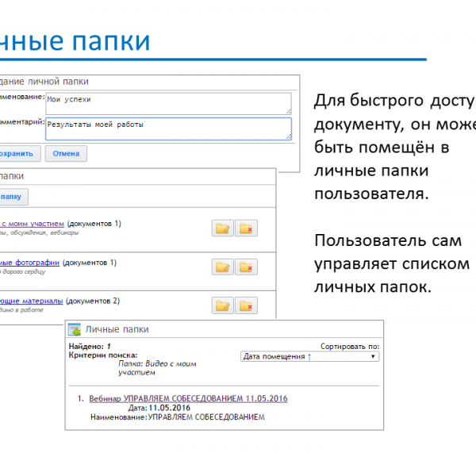The width and height of the screenshot is (476, 476).
Task: Click resize handle of the comment textarea
Action: 287,136
